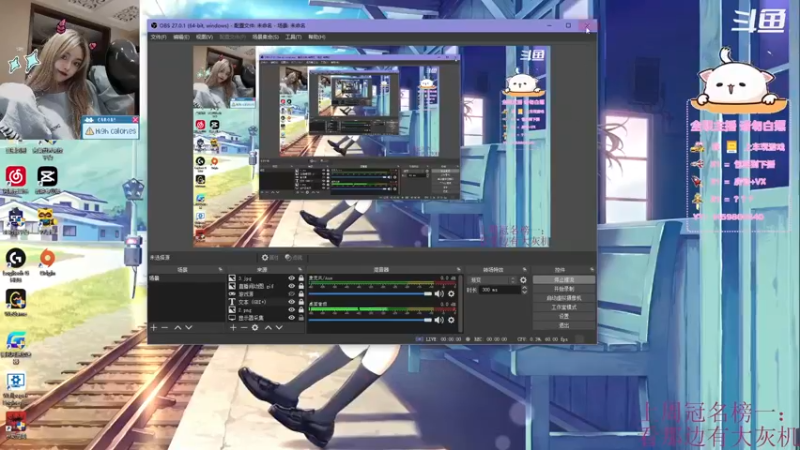Mute the 麦克风/Aux speaker icon
The width and height of the screenshot is (800, 450).
point(439,294)
